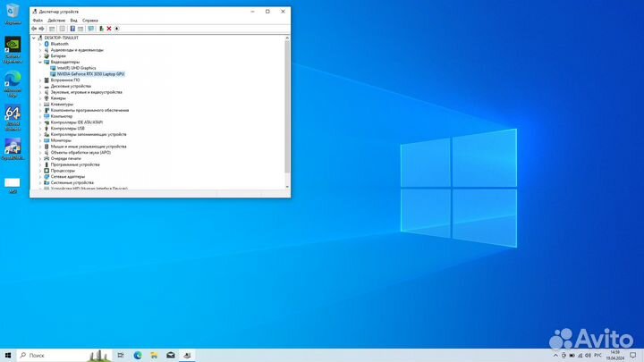644x362 pixels.
Task: Expand the Контроллеры USB category
Action: coord(40,128)
